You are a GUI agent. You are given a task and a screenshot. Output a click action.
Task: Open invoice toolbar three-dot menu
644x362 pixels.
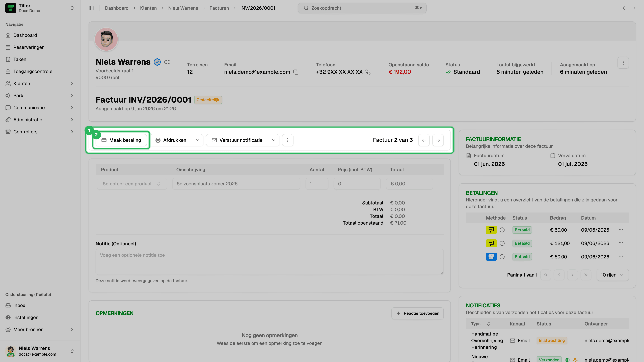coord(288,140)
